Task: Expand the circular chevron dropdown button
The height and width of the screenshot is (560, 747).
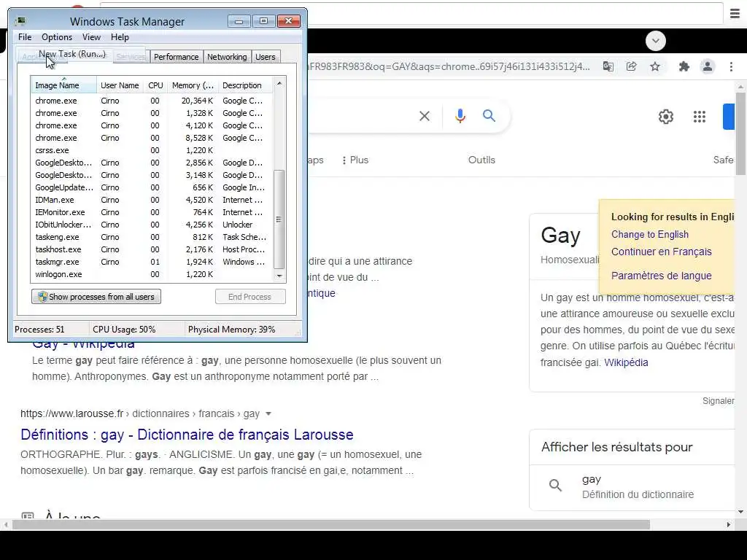Action: click(656, 41)
